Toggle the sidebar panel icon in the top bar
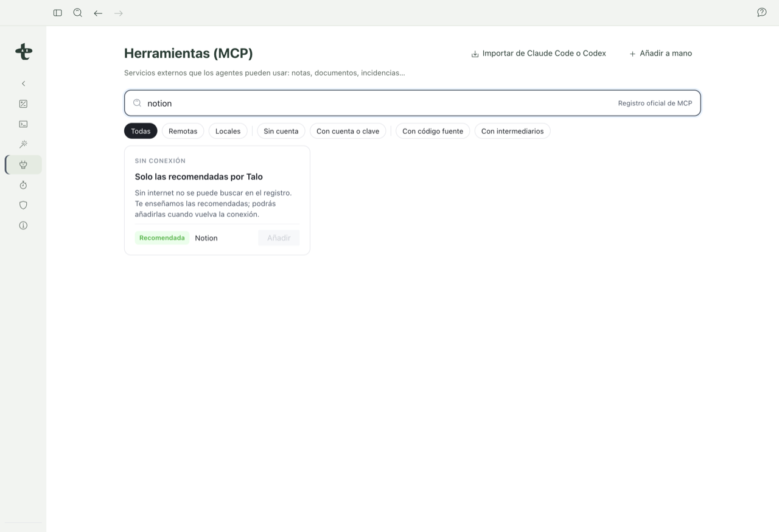The image size is (779, 532). [58, 13]
